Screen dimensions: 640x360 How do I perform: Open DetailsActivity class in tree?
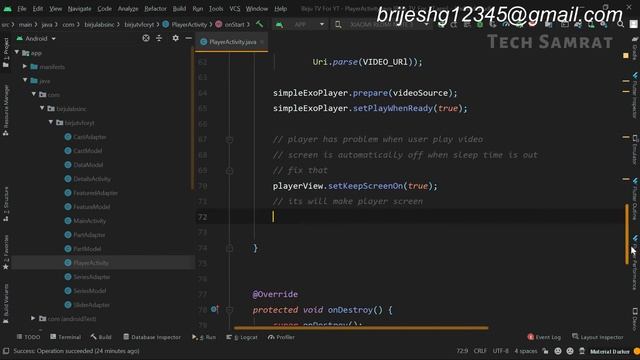[88, 179]
